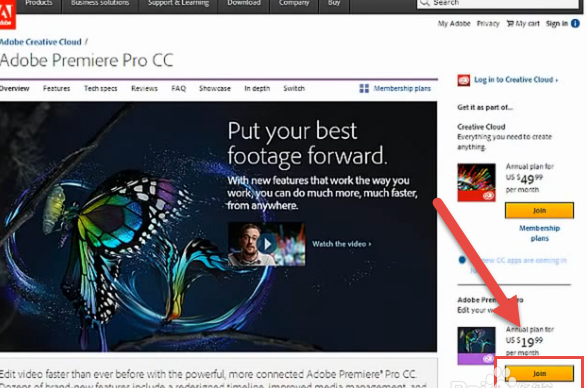587x388 pixels.
Task: Click the Creative Cloud product thumbnail
Action: [x=476, y=182]
